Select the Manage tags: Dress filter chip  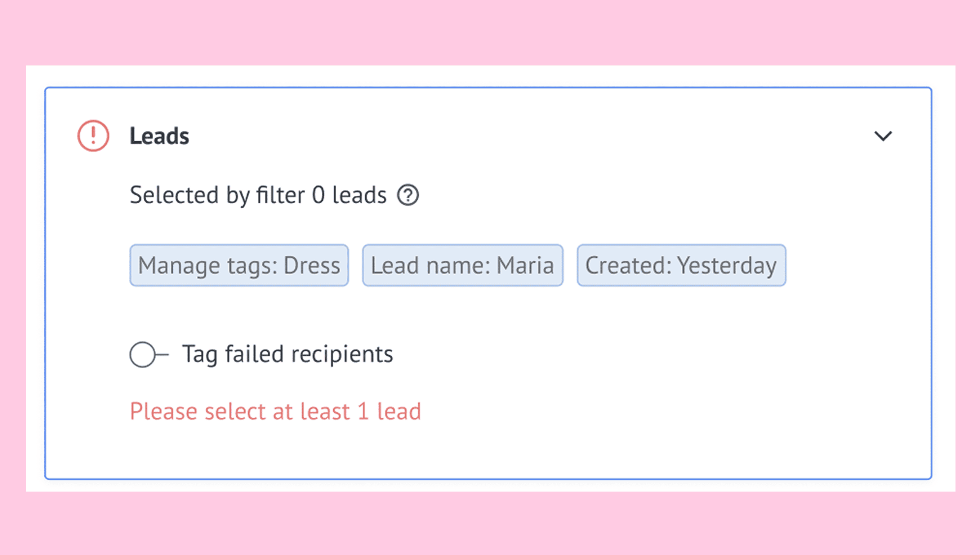tap(239, 265)
